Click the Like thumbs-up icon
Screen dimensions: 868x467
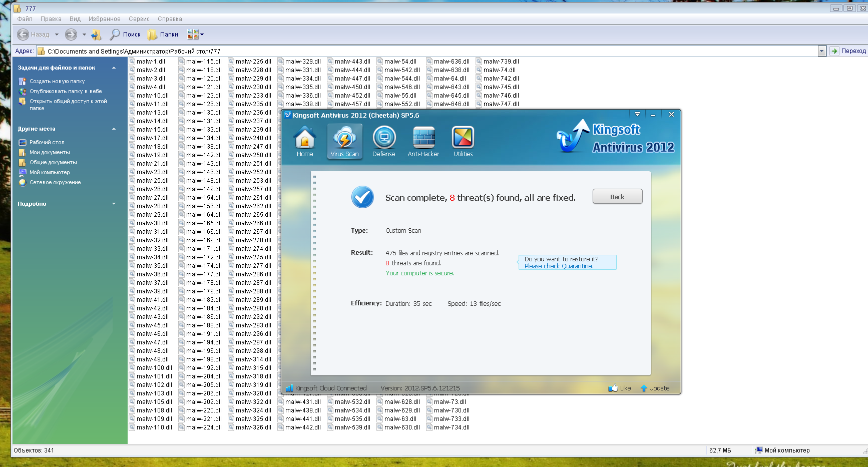tap(613, 388)
